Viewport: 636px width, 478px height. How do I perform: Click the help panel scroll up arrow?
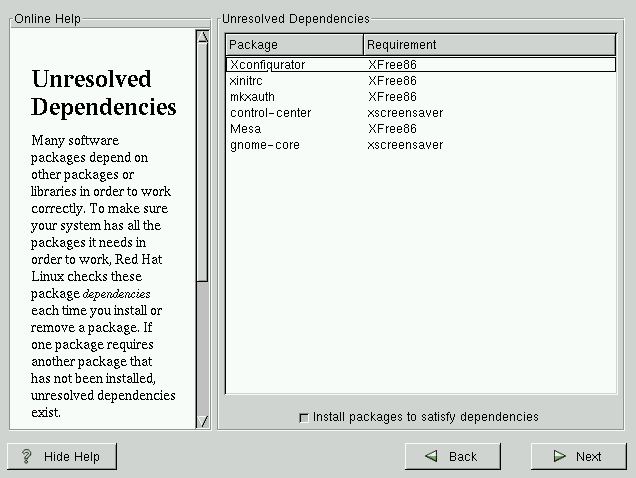click(202, 37)
